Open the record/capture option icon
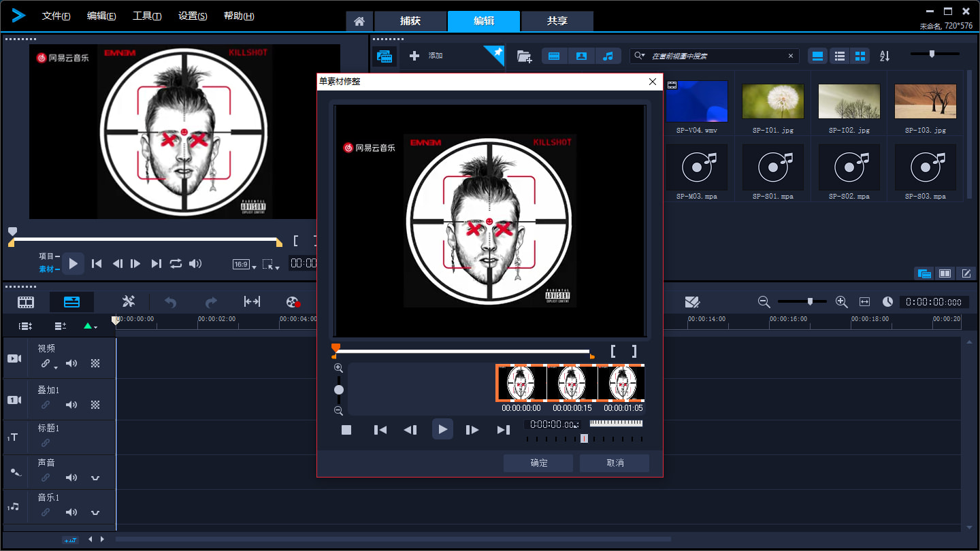 [x=293, y=302]
